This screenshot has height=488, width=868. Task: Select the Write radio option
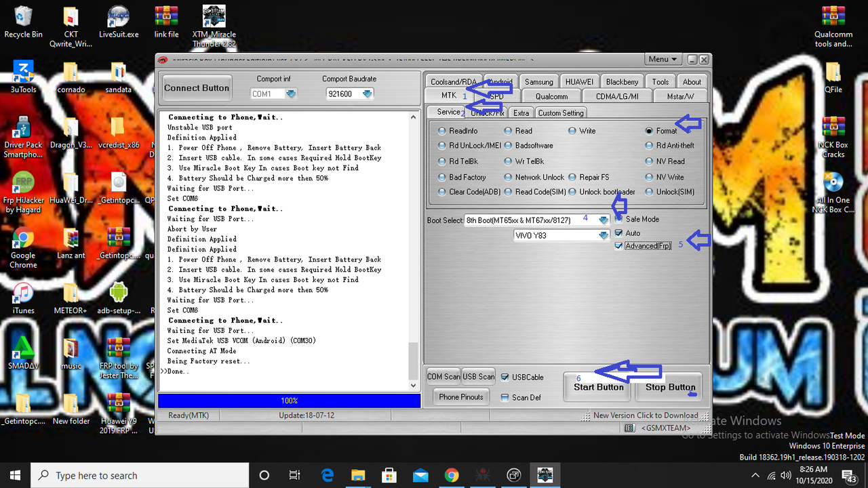(x=572, y=131)
